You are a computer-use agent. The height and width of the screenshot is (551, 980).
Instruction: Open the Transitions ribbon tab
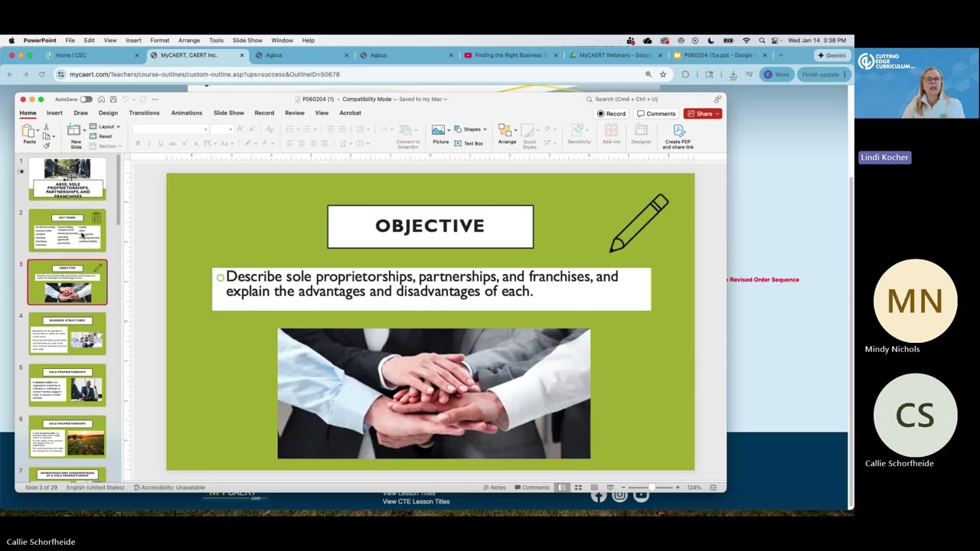(x=144, y=113)
